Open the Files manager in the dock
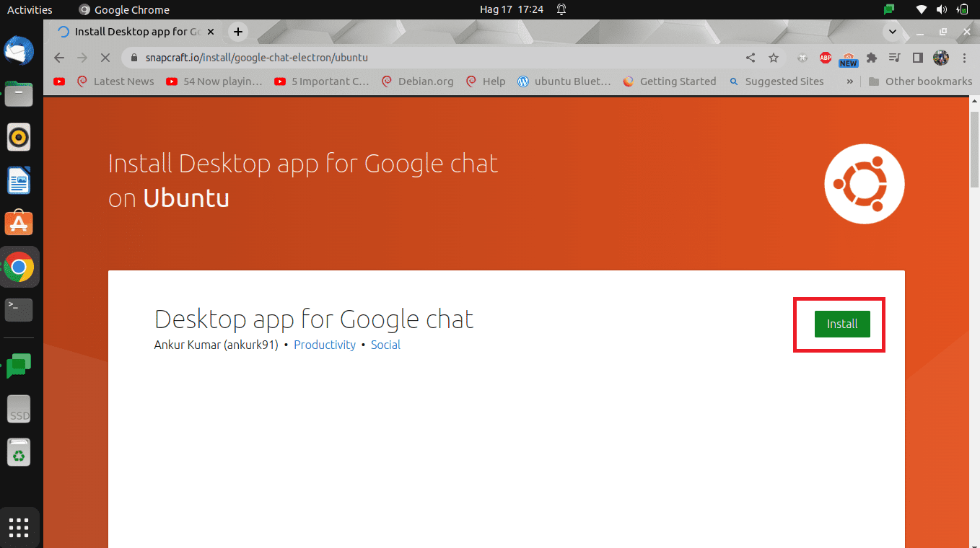This screenshot has height=548, width=980. point(19,93)
